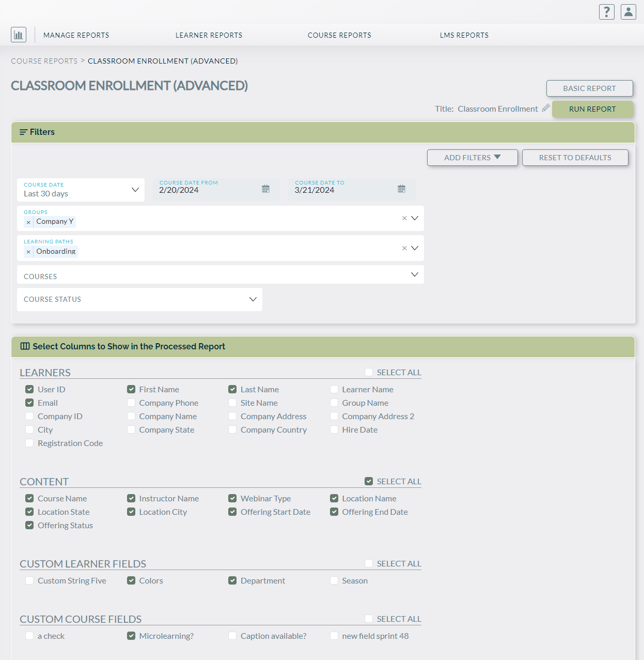
Task: Open the Course Date To calendar picker
Action: pyautogui.click(x=402, y=188)
